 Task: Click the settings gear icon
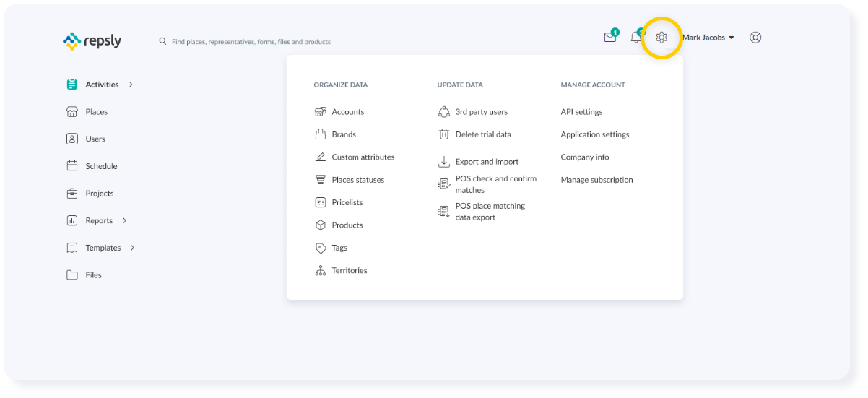pos(661,38)
